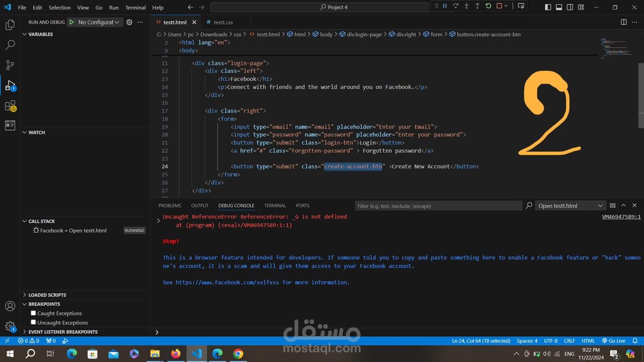Go forward with the navigation arrow
The image size is (644, 362).
tap(202, 7)
